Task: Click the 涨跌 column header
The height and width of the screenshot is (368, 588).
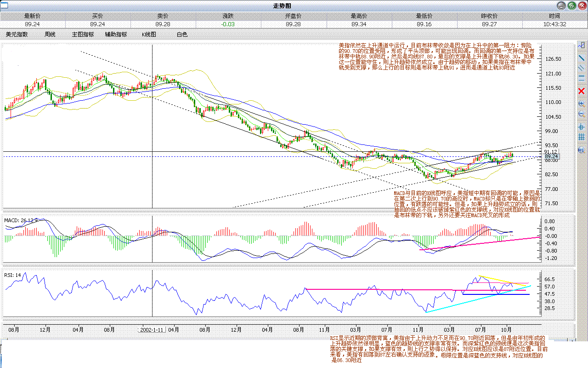Action: click(228, 16)
